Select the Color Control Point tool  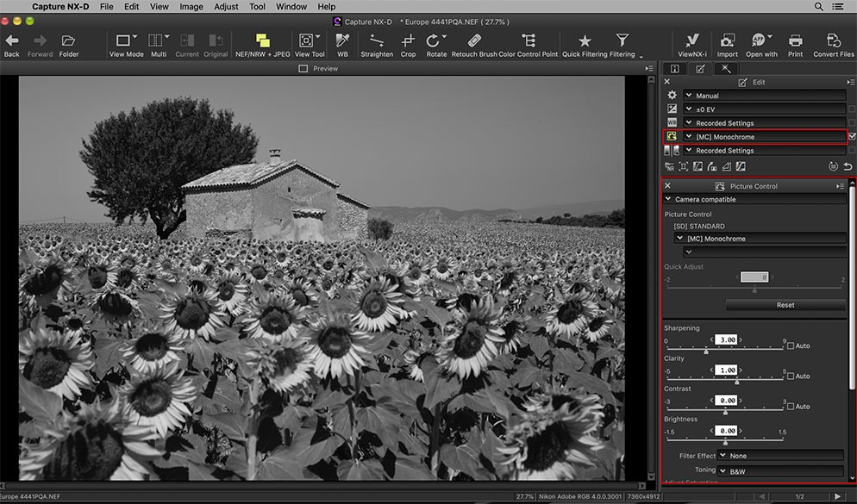pyautogui.click(x=529, y=45)
